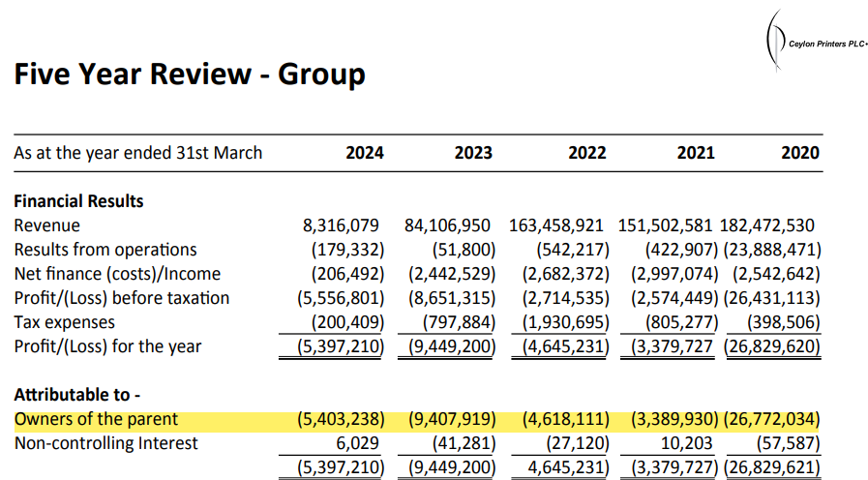Click the Ceylon Printers PLC logo
Screen dimensions: 868x480
816,41
